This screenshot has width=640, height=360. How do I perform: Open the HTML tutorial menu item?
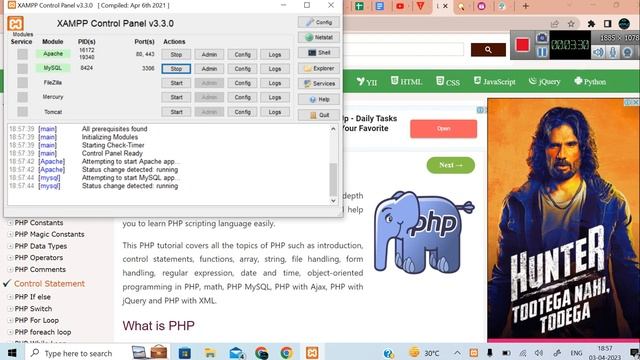406,81
